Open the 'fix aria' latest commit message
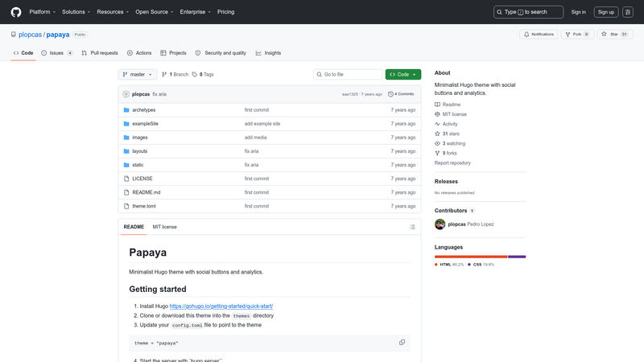 [159, 94]
